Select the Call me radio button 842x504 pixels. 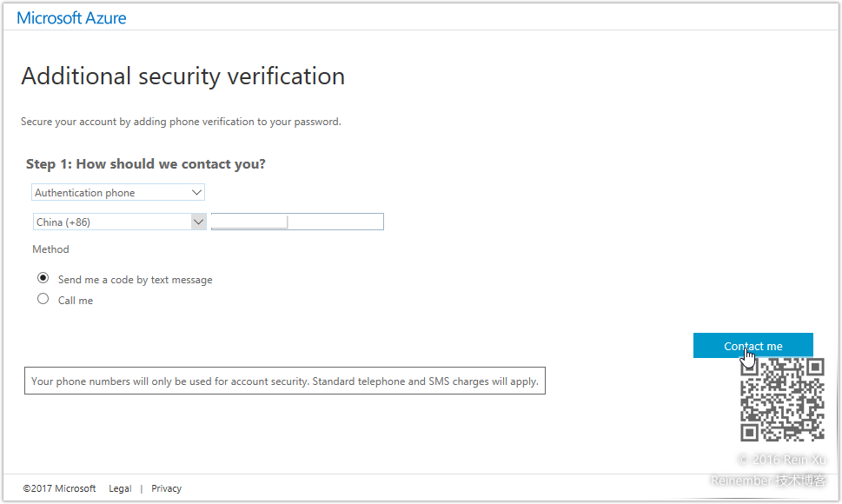pyautogui.click(x=43, y=299)
